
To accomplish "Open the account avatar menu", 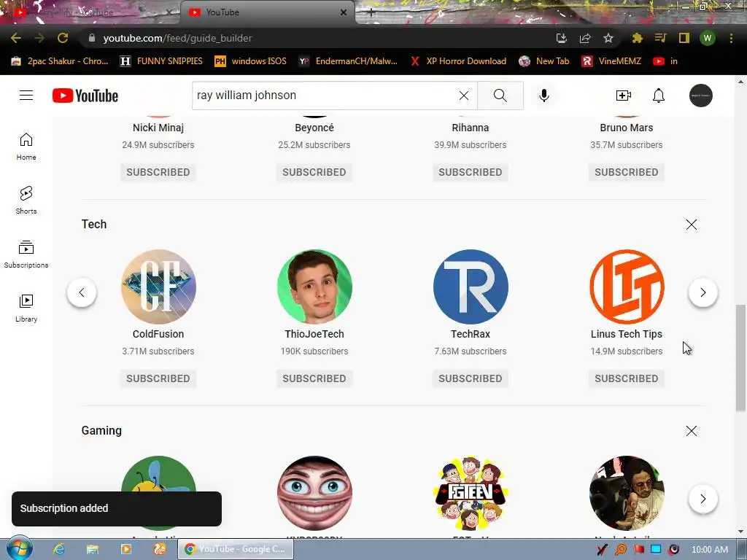I will click(x=701, y=96).
